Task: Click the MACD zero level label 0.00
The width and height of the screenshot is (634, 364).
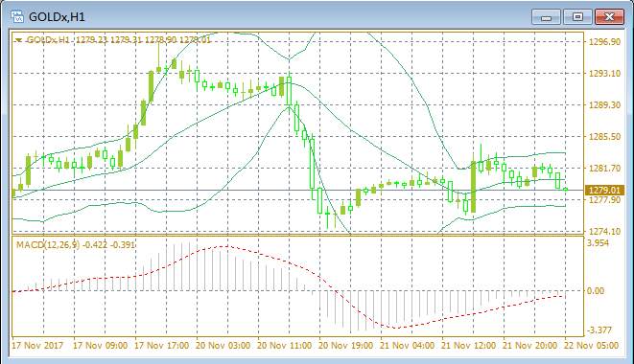Action: [596, 291]
